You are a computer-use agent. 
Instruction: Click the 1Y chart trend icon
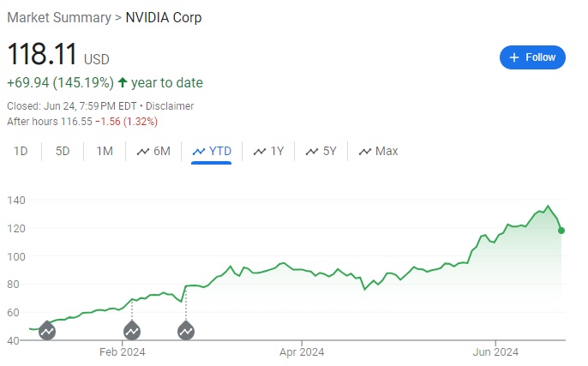259,152
